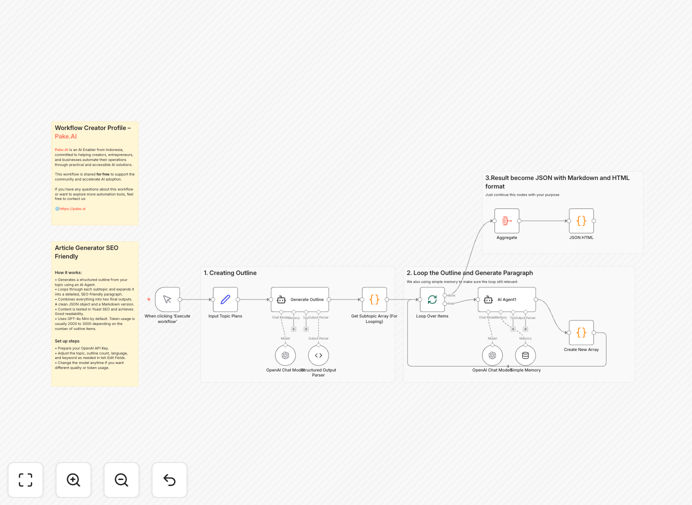
Task: Open the Simple Memory sub-node
Action: point(525,355)
